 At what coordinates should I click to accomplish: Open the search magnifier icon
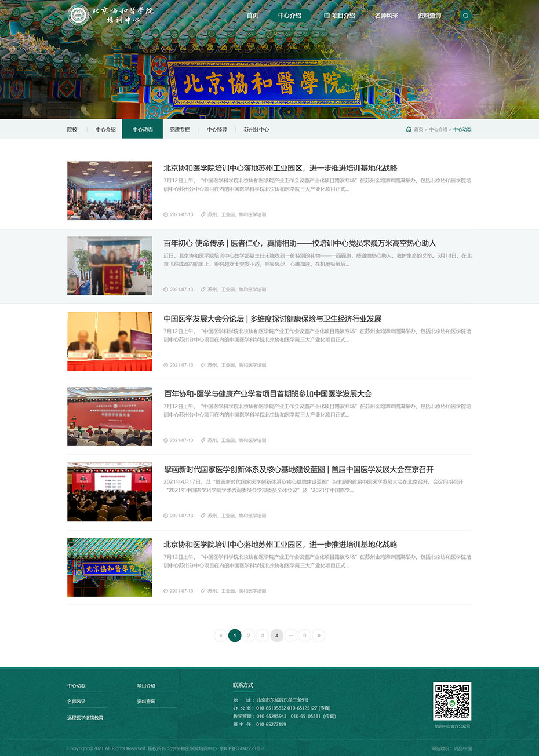click(465, 16)
